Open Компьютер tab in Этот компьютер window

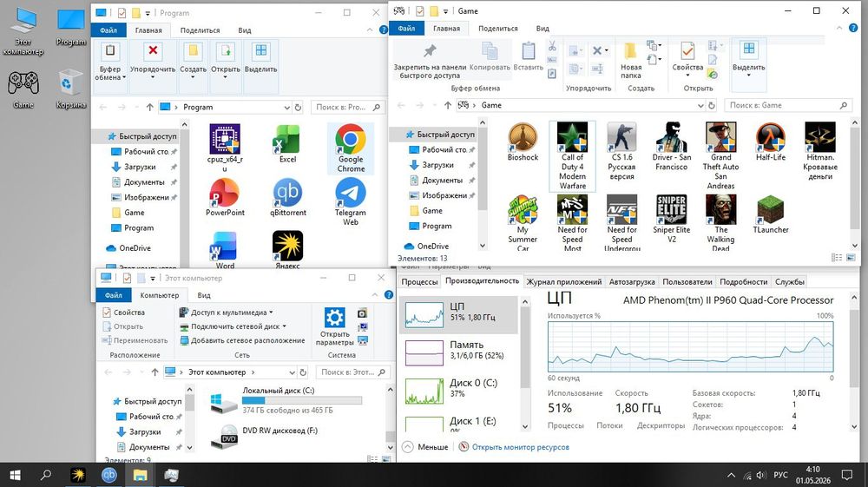point(160,295)
